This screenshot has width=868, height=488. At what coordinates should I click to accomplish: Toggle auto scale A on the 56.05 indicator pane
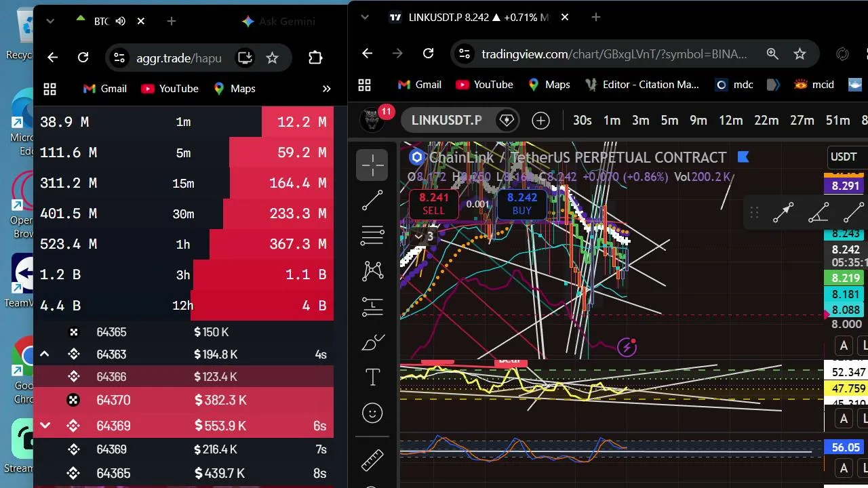click(844, 468)
